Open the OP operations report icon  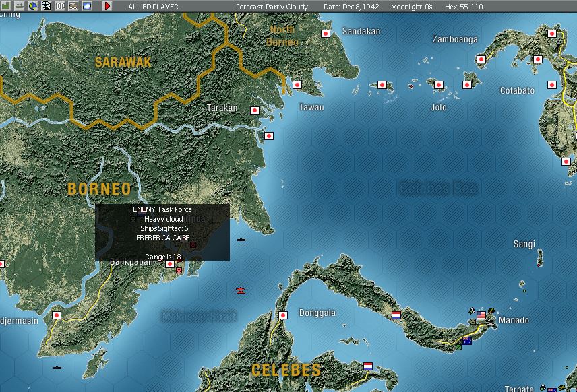coord(59,6)
